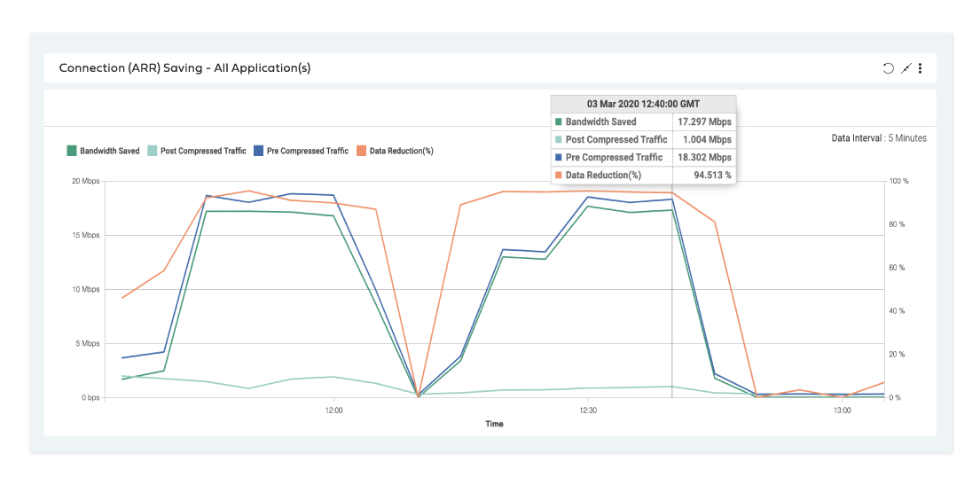Image resolution: width=980 pixels, height=485 pixels.
Task: Click the blue Pre Compressed legend swatch
Action: click(257, 151)
